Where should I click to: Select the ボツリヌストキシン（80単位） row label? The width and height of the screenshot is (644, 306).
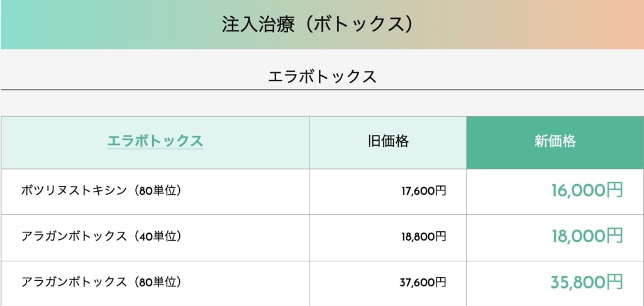pyautogui.click(x=101, y=191)
